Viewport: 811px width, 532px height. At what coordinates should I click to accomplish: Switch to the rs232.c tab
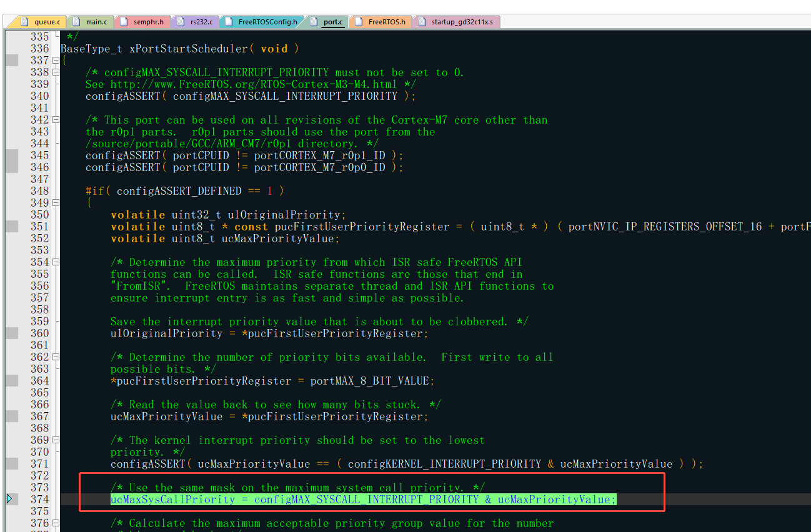[x=194, y=22]
